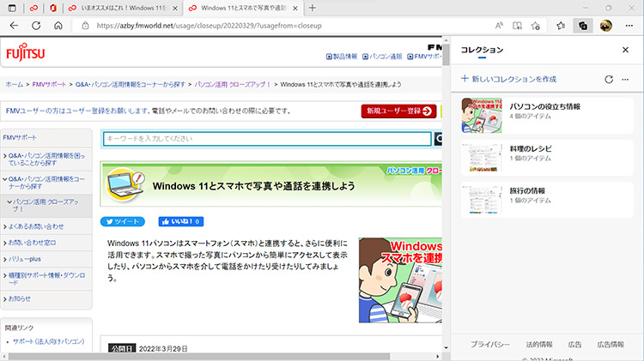644x361 pixels.
Task: Close the コレクション panel
Action: (x=625, y=51)
